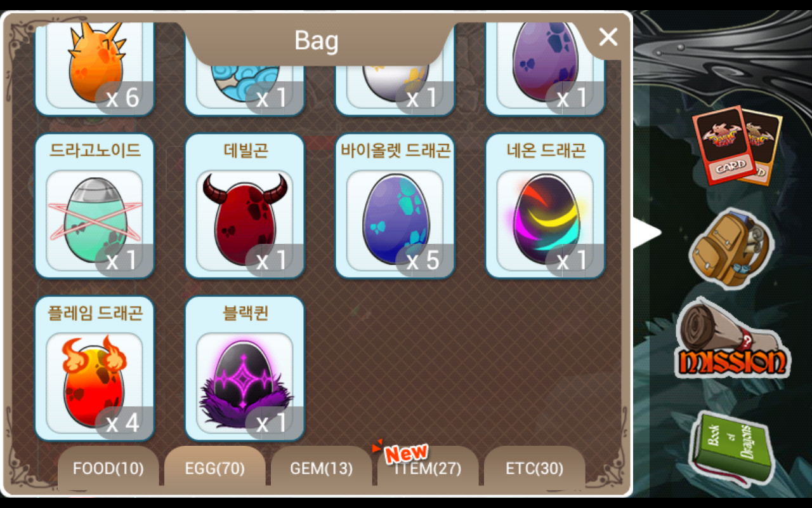Select the spiky orange egg with x 6
This screenshot has height=508, width=812.
pos(95,67)
